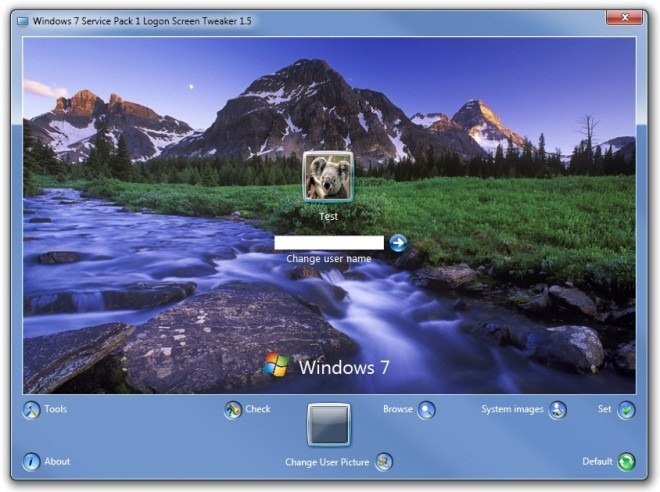Click the Default label
660x492 pixels.
597,461
